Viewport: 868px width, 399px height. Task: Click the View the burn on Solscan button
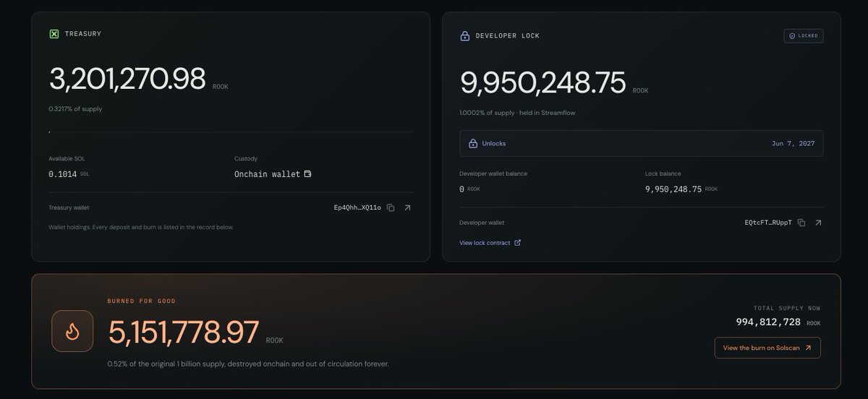(x=767, y=348)
